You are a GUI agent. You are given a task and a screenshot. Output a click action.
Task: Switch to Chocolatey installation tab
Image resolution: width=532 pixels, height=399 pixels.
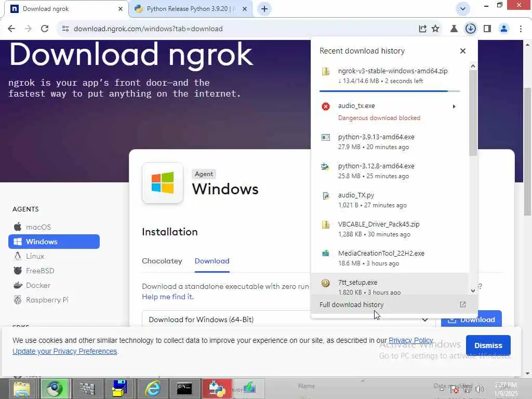point(162,261)
